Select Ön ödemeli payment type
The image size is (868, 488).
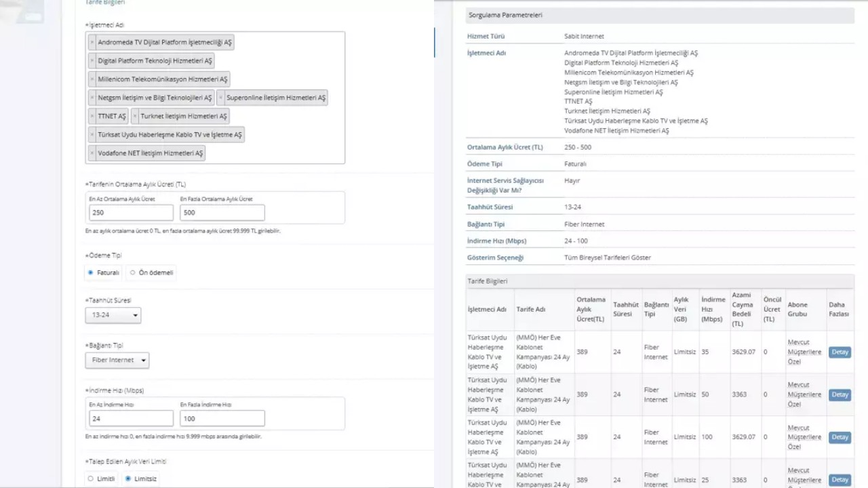pyautogui.click(x=132, y=272)
